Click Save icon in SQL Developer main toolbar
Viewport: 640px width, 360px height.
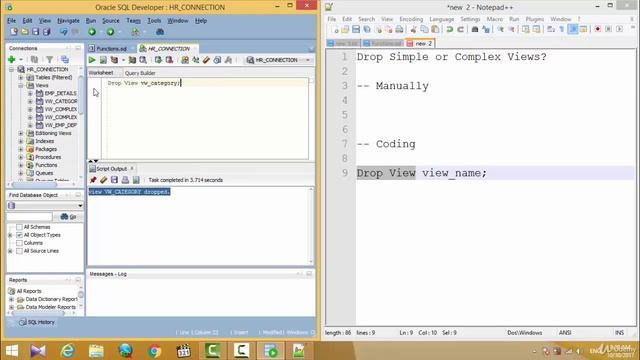(36, 31)
